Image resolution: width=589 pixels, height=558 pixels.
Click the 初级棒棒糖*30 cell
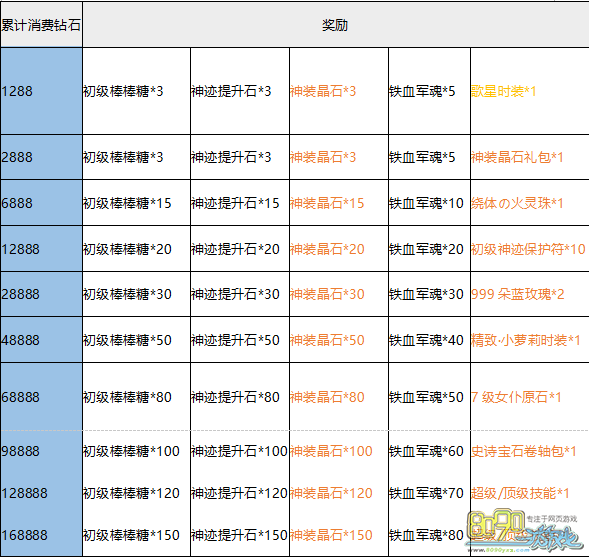pos(136,294)
